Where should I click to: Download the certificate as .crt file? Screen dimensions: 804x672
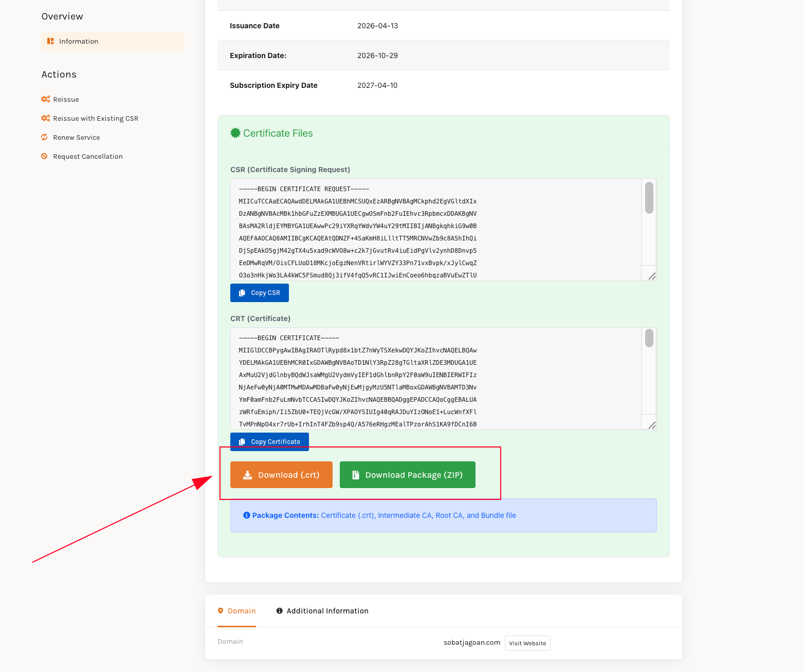click(x=281, y=475)
